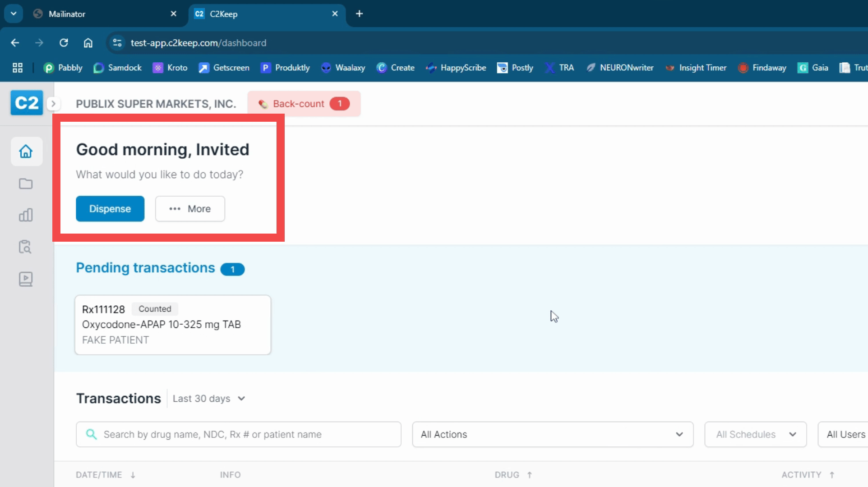Image resolution: width=868 pixels, height=487 pixels.
Task: Go back with the browser back arrow
Action: tap(15, 43)
